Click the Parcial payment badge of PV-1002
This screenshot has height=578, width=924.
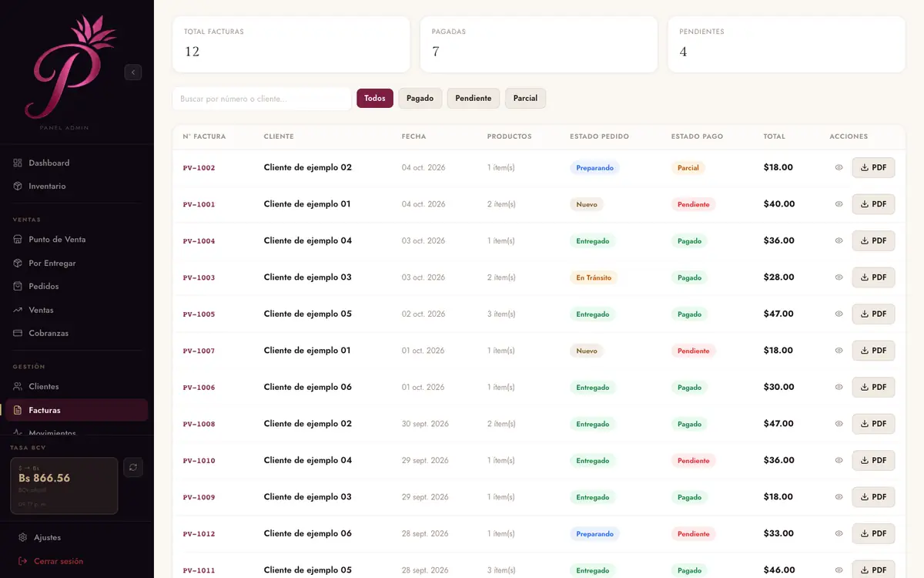[x=688, y=167]
